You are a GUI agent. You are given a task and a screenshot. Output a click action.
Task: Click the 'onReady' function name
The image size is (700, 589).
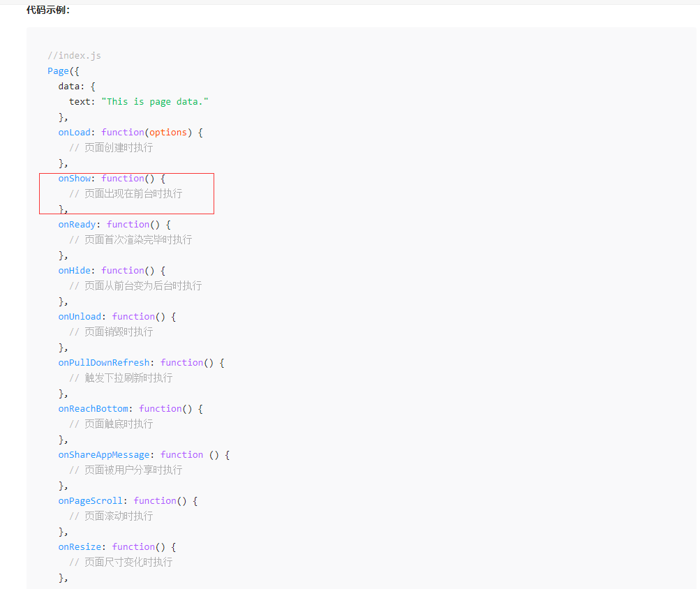tap(77, 224)
